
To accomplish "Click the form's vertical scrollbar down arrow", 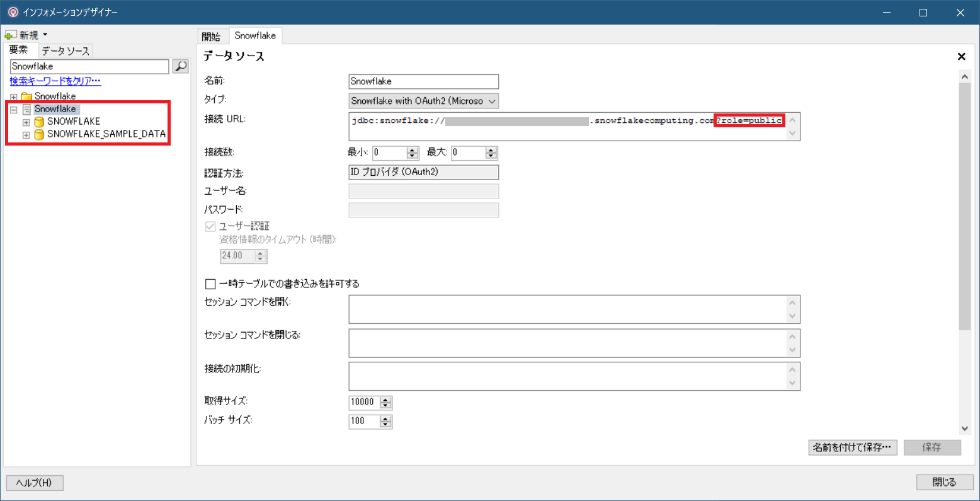I will coord(965,429).
